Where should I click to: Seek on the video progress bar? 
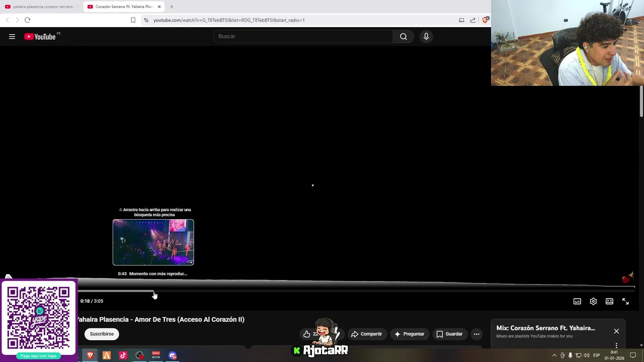point(356,291)
